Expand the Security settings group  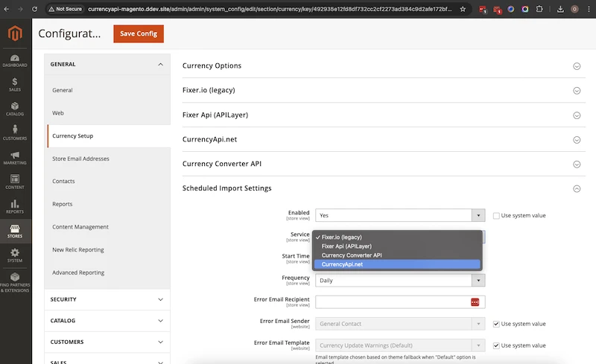click(x=107, y=299)
